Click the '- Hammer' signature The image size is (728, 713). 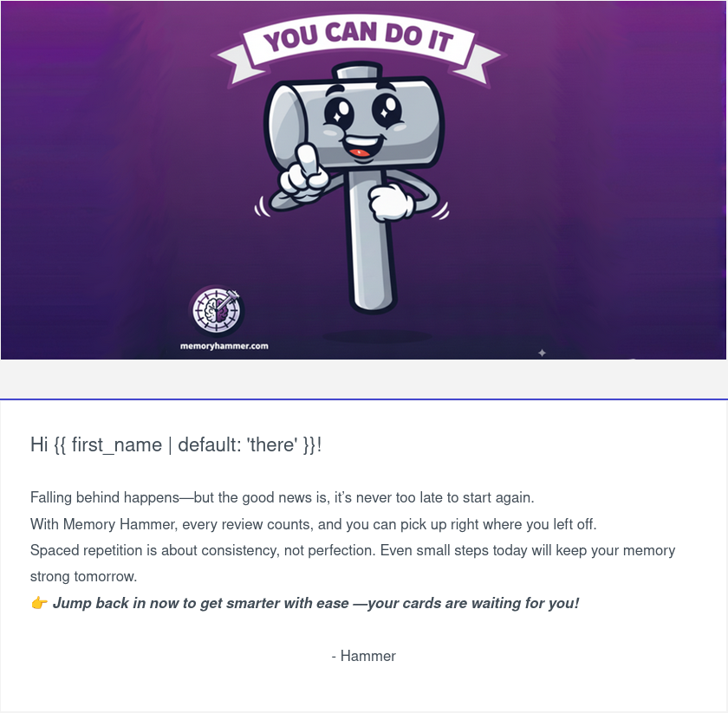coord(363,656)
